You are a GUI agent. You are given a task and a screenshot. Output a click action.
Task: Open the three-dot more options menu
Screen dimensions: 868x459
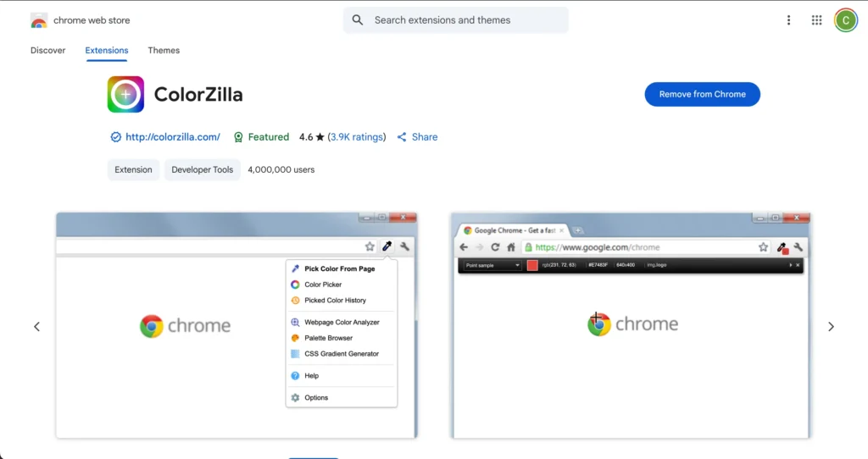[x=788, y=20]
